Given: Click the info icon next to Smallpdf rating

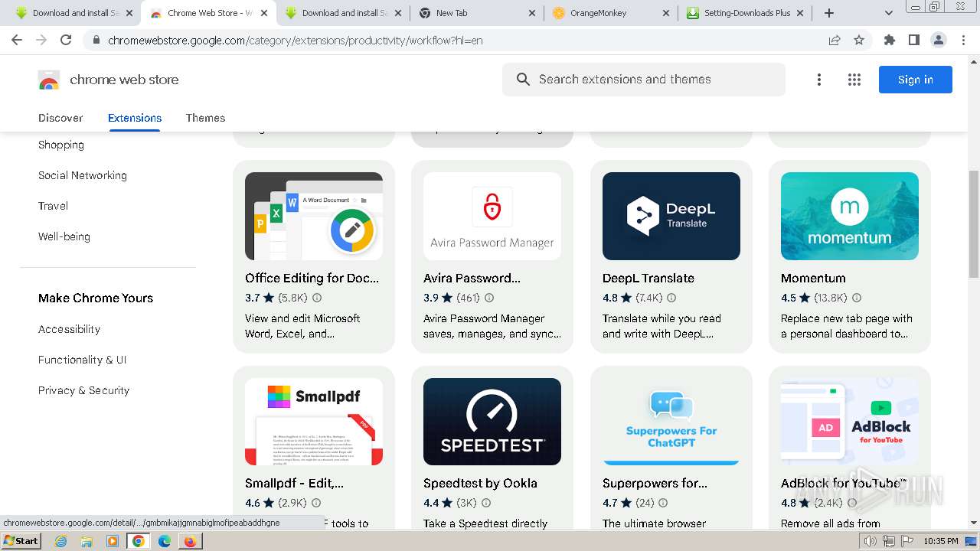Looking at the screenshot, I should click(x=316, y=504).
